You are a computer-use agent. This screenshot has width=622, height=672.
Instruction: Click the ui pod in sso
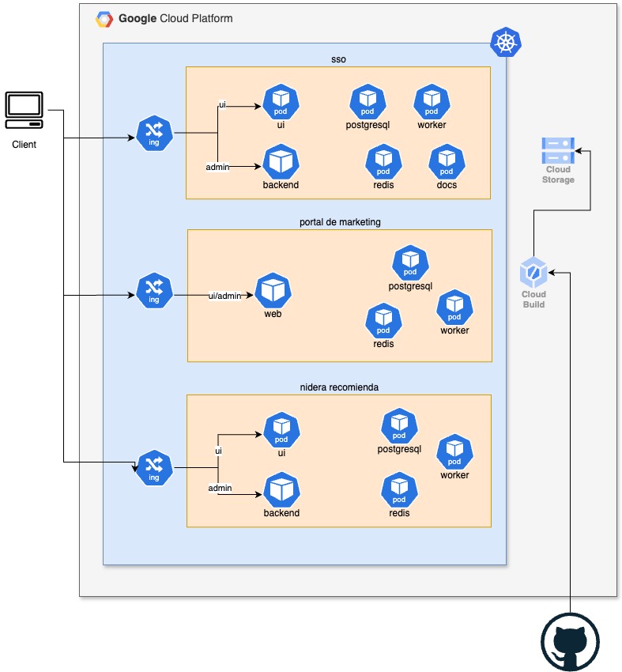tap(281, 101)
